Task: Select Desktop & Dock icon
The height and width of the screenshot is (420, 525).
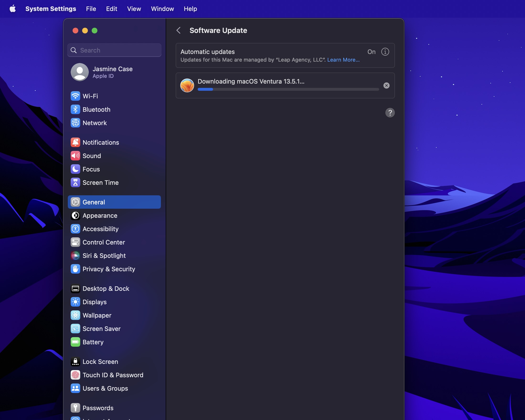Action: pyautogui.click(x=75, y=288)
